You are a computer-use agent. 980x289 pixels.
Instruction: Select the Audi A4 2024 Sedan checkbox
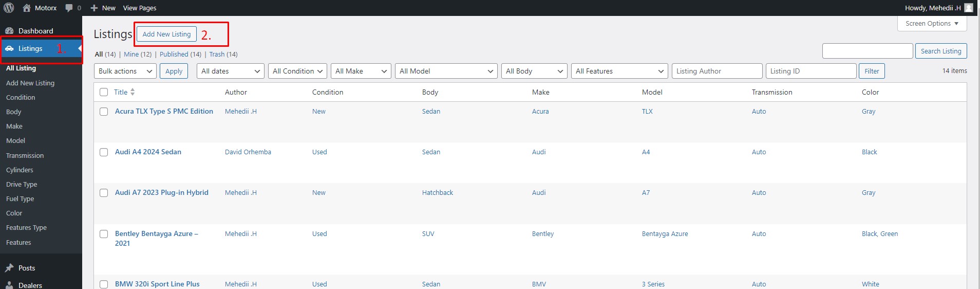point(104,152)
